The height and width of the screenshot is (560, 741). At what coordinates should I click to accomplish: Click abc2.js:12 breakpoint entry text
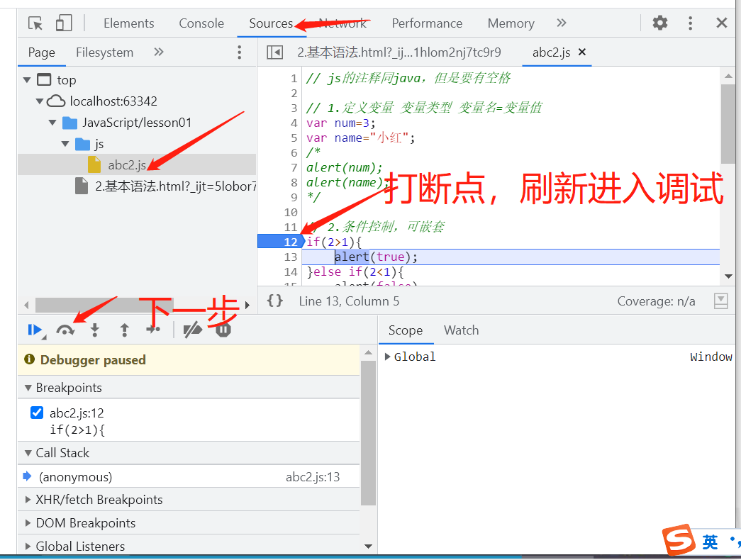coord(77,413)
